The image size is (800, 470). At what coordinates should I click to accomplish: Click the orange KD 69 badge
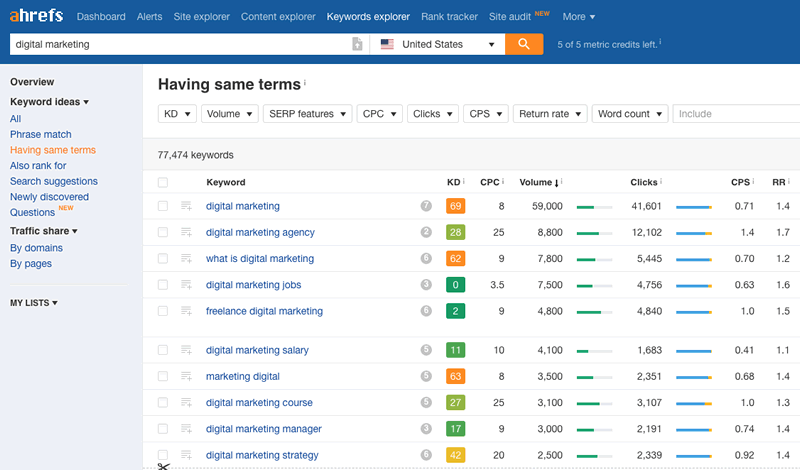click(x=455, y=206)
